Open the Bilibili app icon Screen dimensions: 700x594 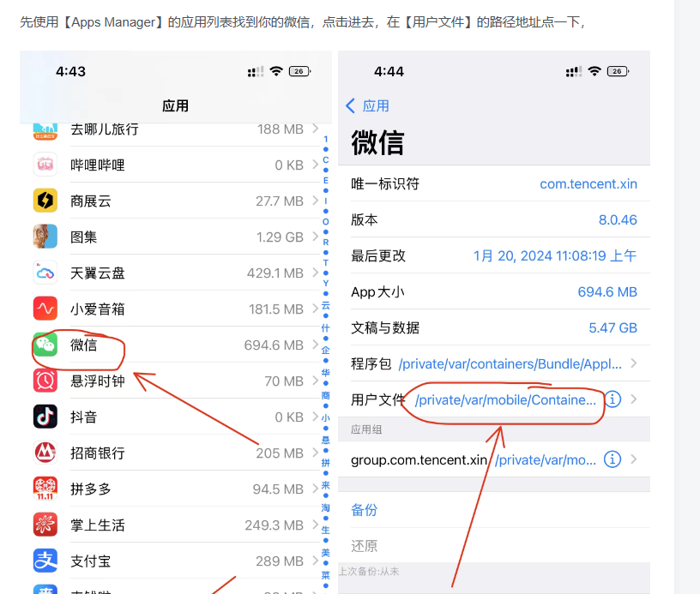[x=45, y=165]
